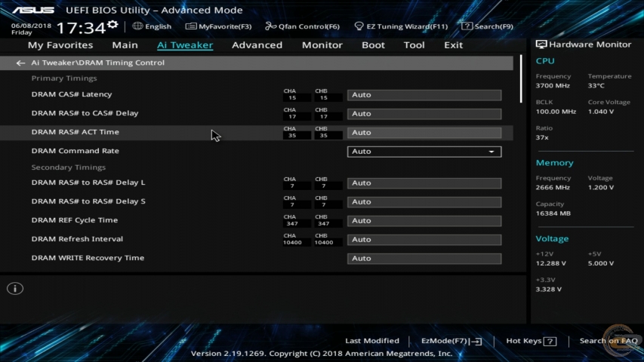Viewport: 644px width, 362px height.
Task: Click the DRAM CAS# Latency value field
Action: pos(424,95)
